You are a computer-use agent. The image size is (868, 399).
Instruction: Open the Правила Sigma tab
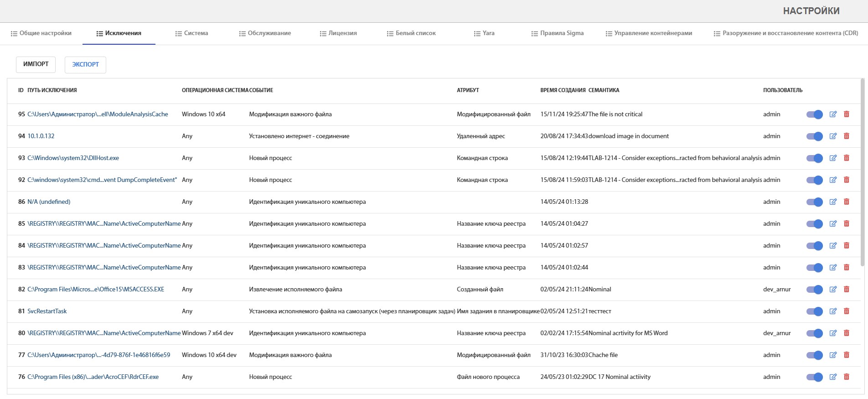tap(557, 33)
